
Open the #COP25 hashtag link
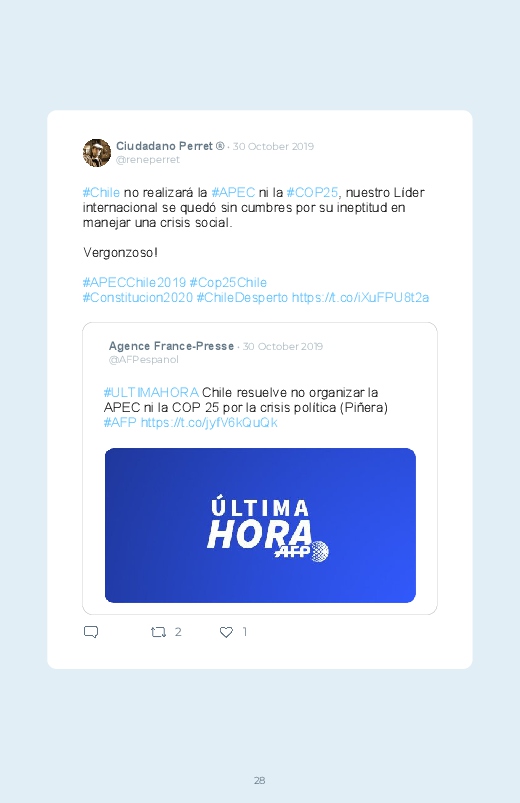click(313, 193)
